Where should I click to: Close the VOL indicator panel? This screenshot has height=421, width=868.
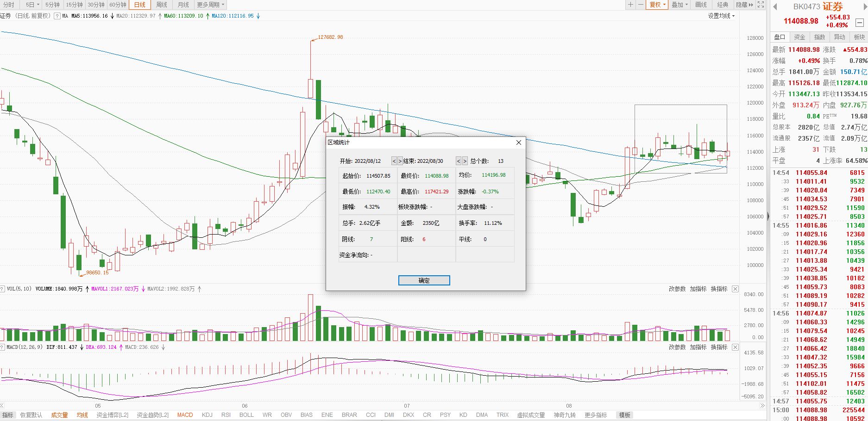click(x=735, y=289)
